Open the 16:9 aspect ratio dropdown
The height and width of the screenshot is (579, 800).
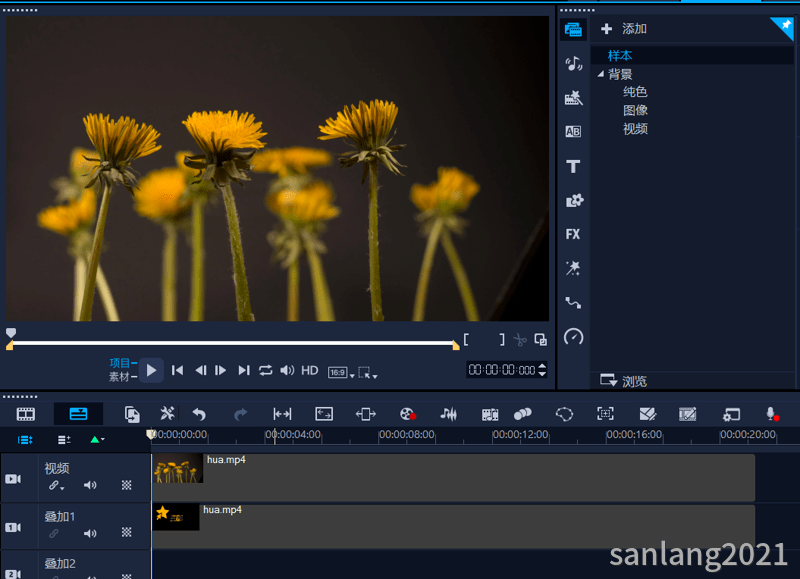tap(341, 372)
